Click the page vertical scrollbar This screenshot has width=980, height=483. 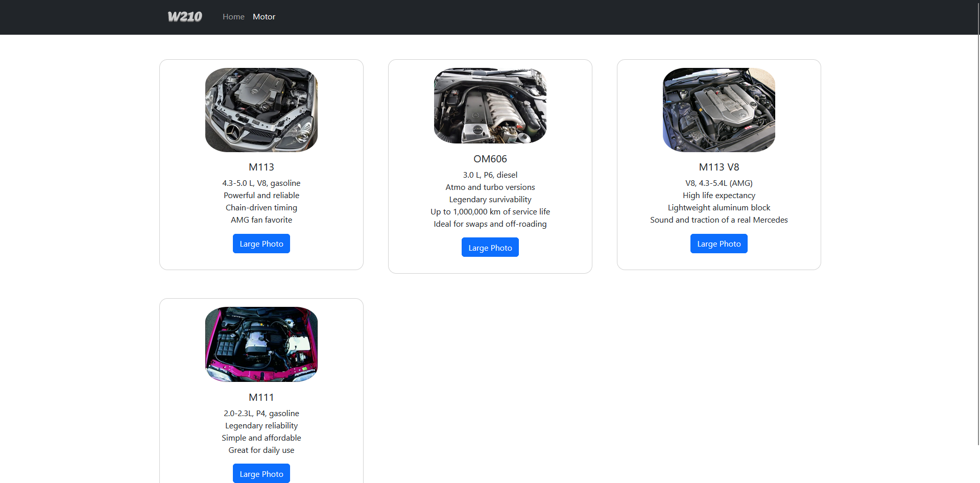977,230
